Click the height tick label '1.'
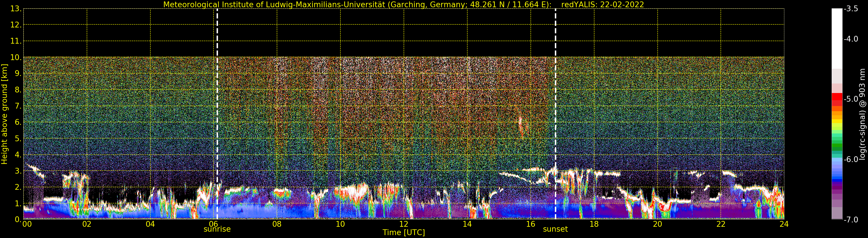This screenshot has height=238, width=868. pos(18,204)
